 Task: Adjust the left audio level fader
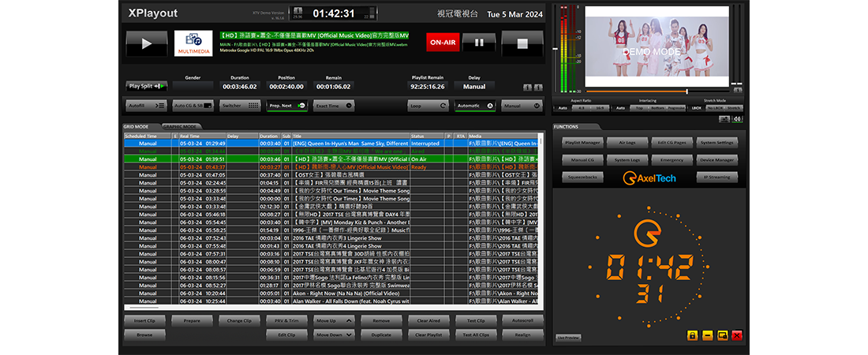coord(556,49)
